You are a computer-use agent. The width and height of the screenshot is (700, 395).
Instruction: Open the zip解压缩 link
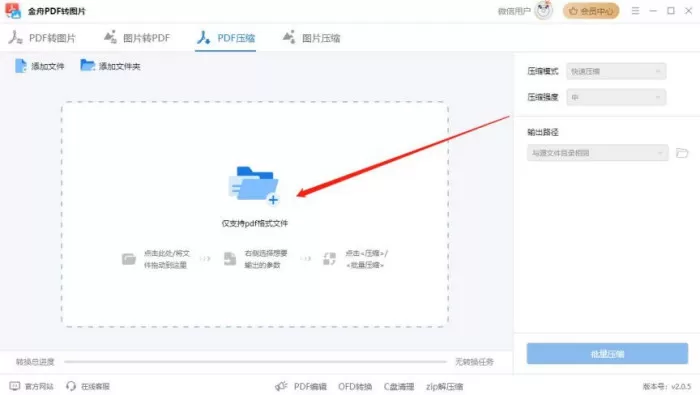(x=444, y=387)
